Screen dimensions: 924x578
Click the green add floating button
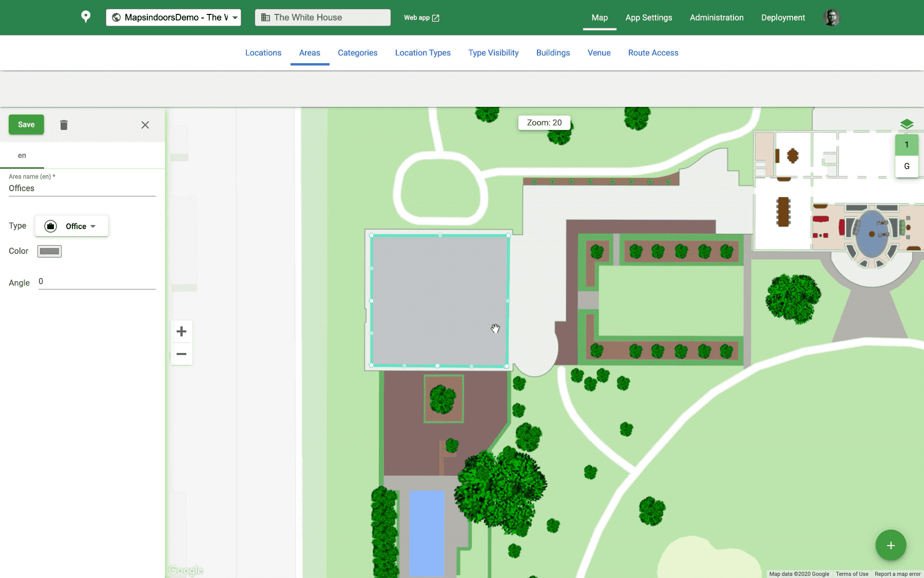click(891, 545)
